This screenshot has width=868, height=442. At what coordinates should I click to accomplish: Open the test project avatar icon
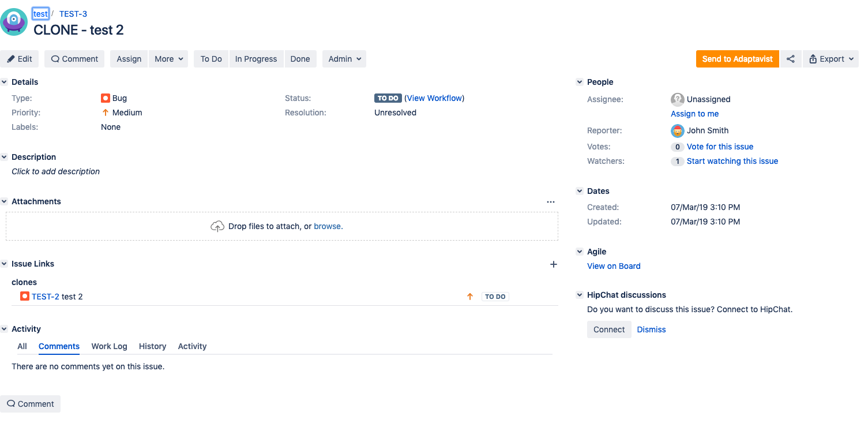point(14,22)
